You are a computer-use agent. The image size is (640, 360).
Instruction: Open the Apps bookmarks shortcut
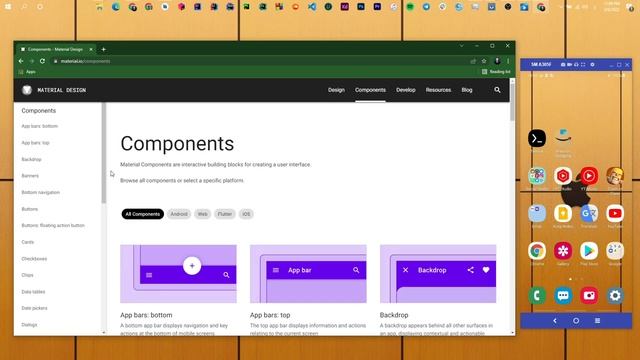pos(27,72)
